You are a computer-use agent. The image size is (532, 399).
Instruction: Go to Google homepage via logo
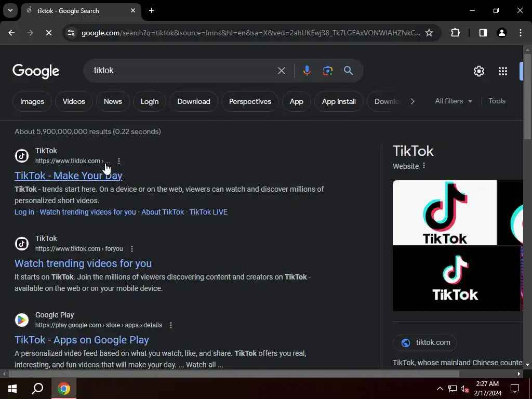click(36, 71)
